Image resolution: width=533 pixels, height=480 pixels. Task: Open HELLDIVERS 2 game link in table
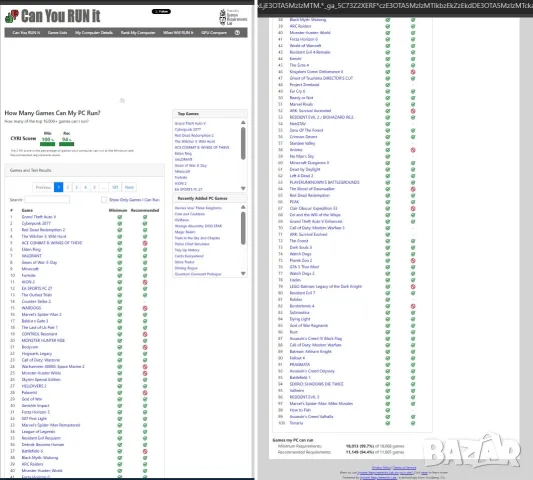point(34,386)
